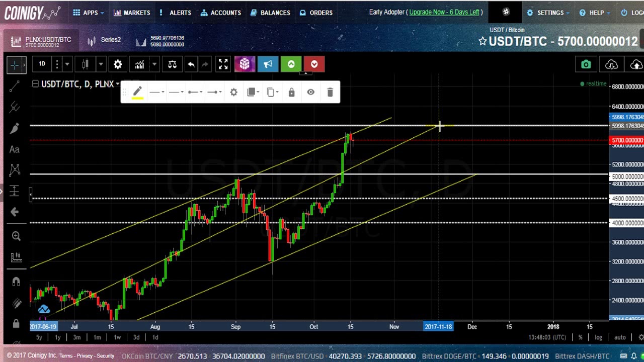The height and width of the screenshot is (362, 644).
Task: Select the brush drawing tool
Action: pyautogui.click(x=14, y=128)
